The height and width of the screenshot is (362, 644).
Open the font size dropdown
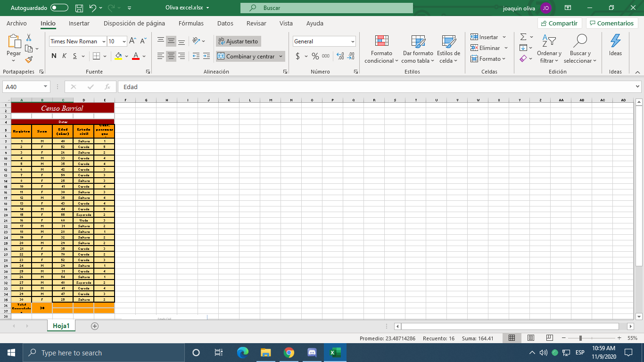click(124, 41)
